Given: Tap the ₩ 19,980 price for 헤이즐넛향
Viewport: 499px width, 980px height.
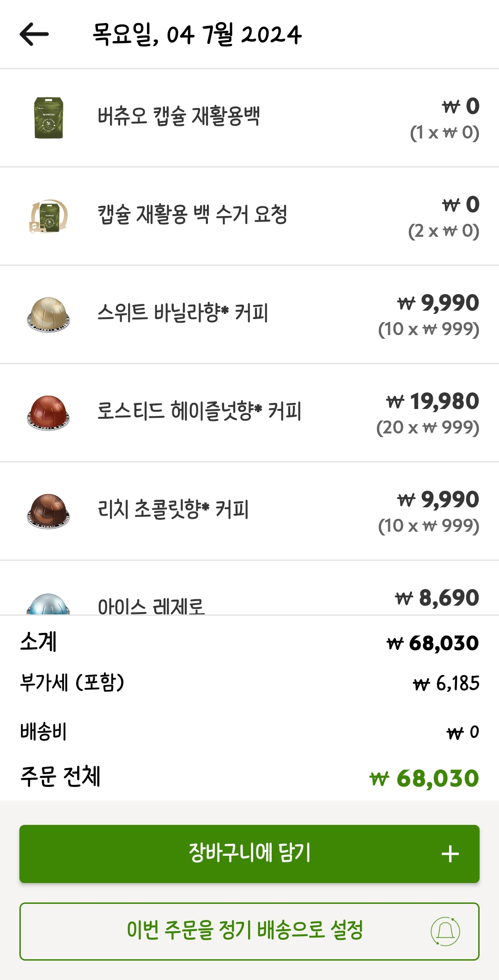Looking at the screenshot, I should click(432, 402).
